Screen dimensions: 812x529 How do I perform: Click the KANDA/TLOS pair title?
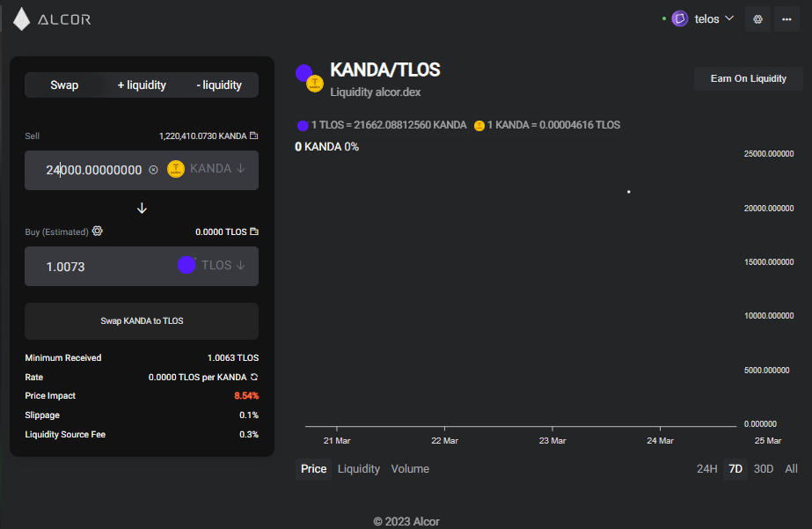point(385,70)
